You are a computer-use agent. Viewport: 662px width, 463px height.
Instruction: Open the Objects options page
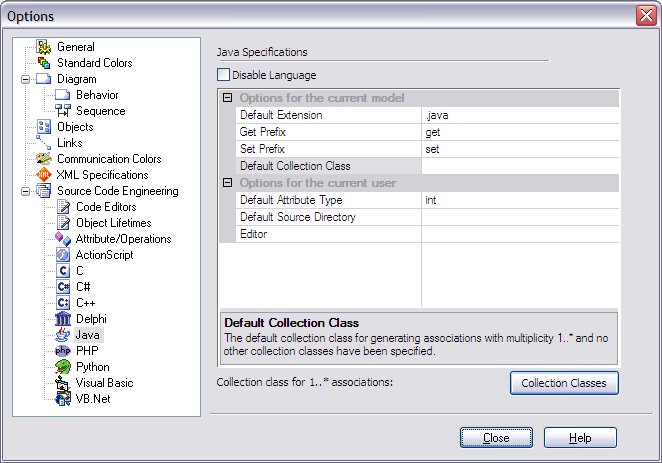[x=75, y=127]
